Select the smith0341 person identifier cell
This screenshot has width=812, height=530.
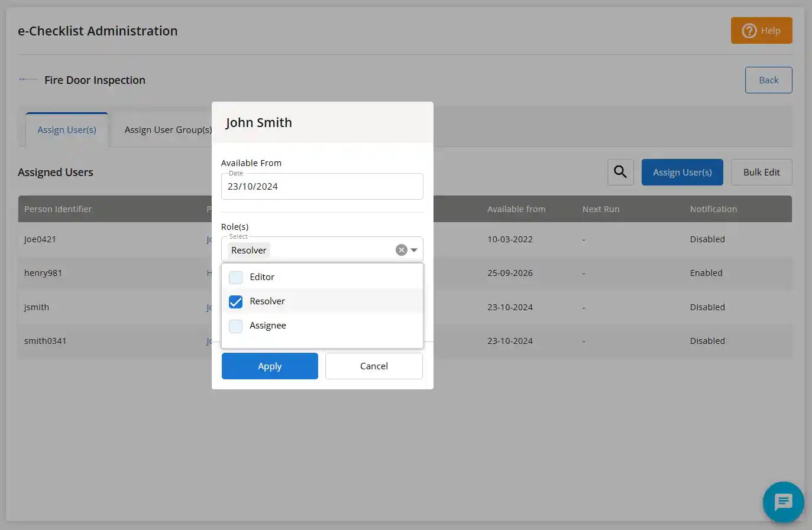point(46,341)
